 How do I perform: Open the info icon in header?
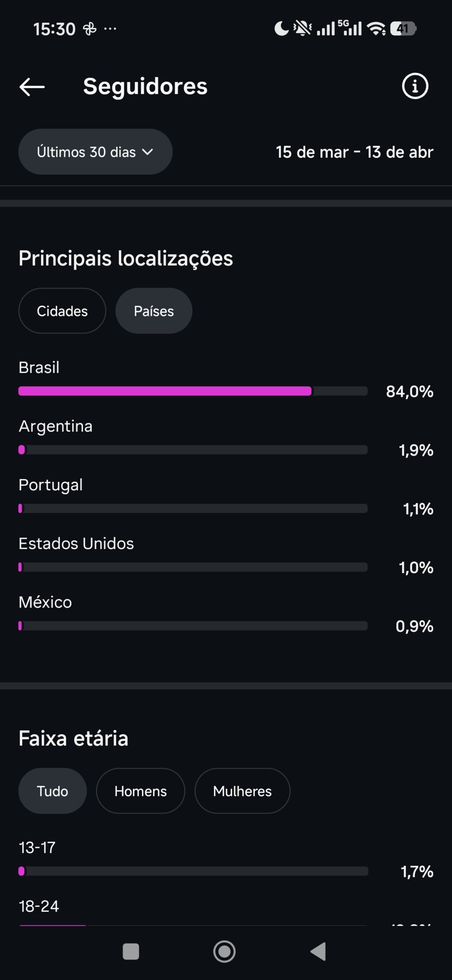pyautogui.click(x=415, y=86)
